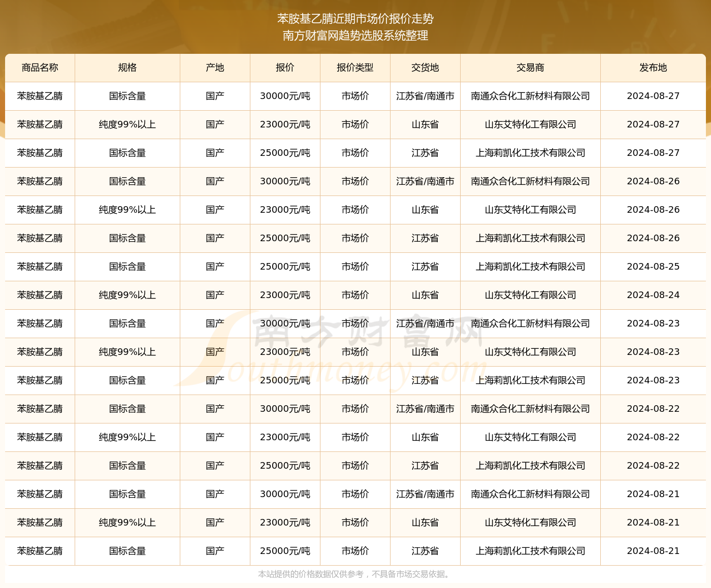Viewport: 711px width, 588px height.
Task: Click 山东省 in the 2024-08-26 row
Action: (x=425, y=210)
